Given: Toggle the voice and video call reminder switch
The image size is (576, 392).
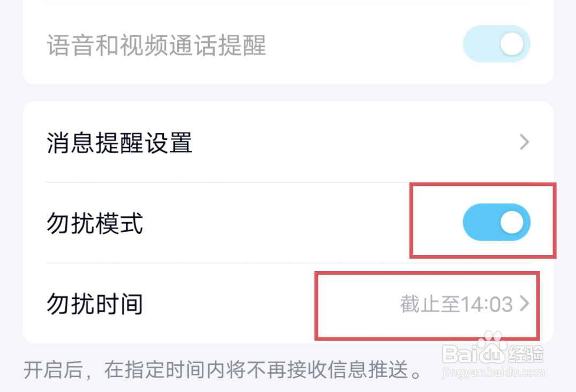Looking at the screenshot, I should point(496,43).
